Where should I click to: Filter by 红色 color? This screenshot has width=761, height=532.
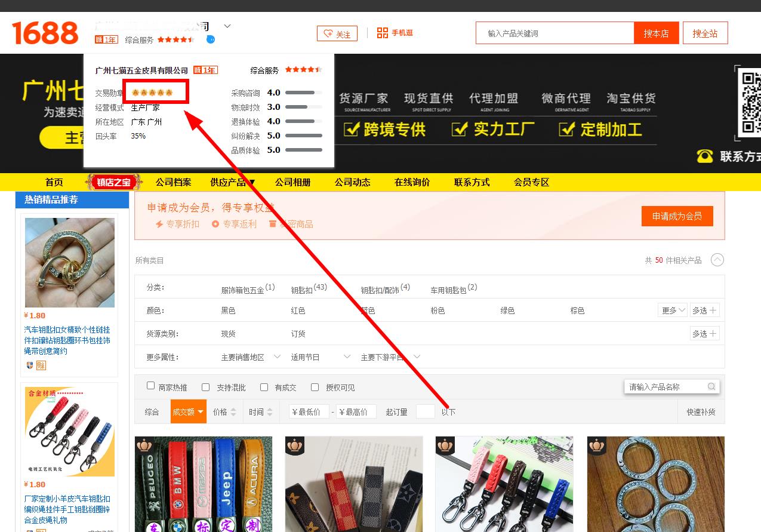(298, 310)
